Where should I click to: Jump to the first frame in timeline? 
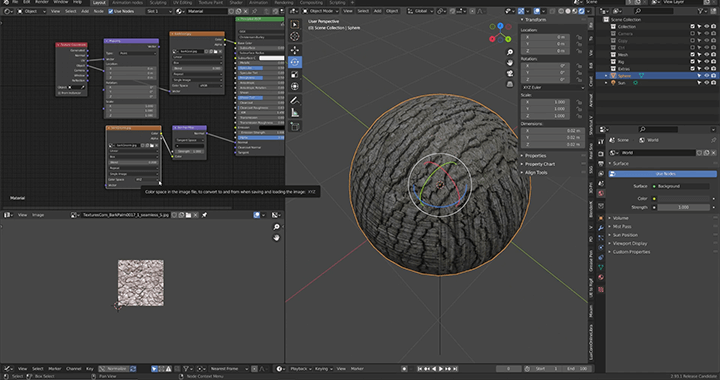[x=420, y=369]
